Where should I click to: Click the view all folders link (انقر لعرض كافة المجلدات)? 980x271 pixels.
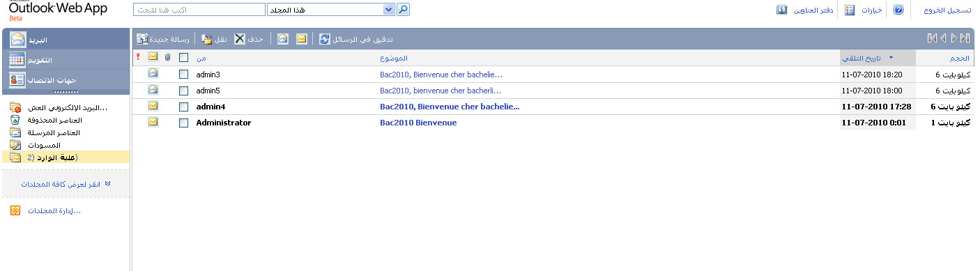61,184
